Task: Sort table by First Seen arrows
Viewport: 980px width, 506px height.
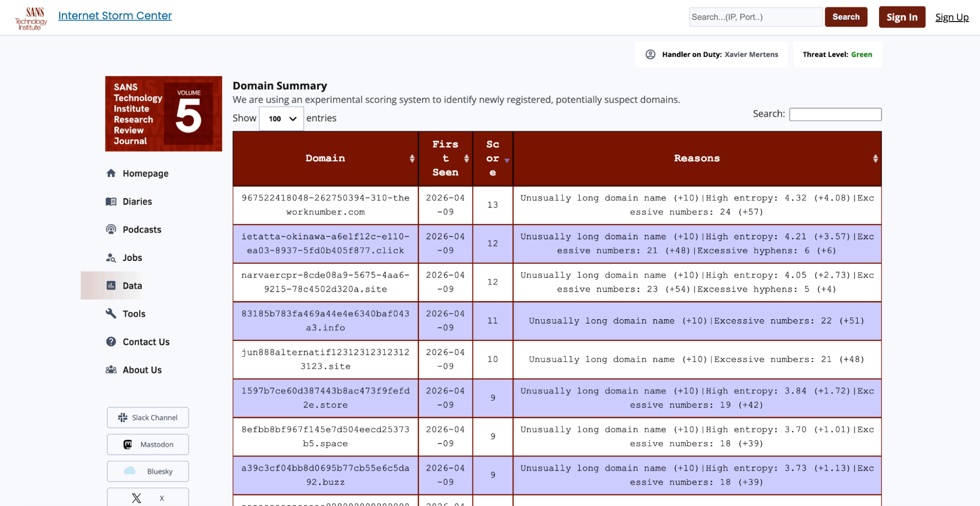Action: click(x=466, y=158)
